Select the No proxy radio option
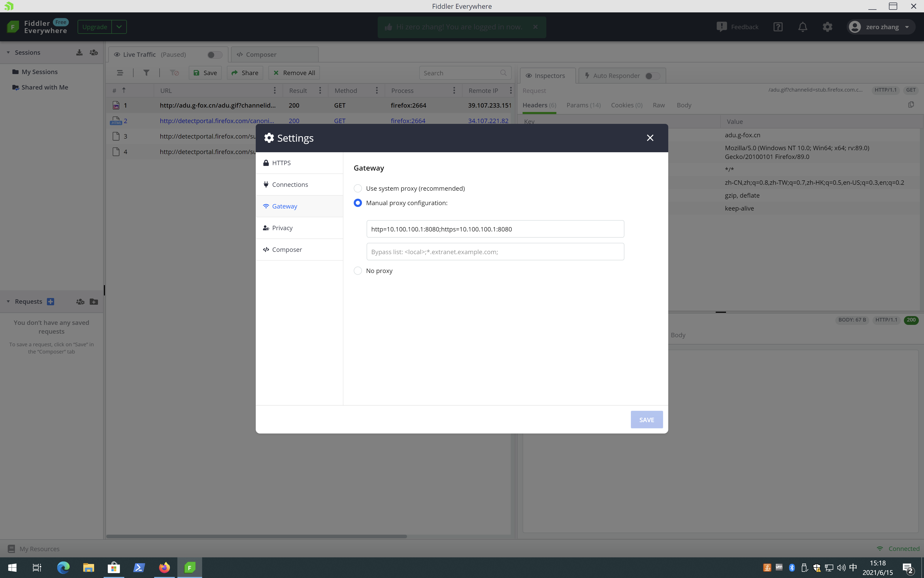This screenshot has width=924, height=578. tap(357, 271)
